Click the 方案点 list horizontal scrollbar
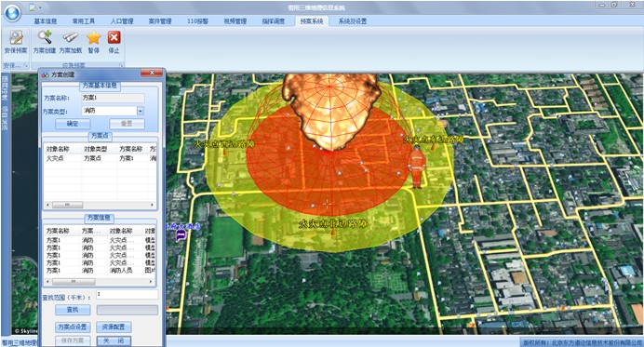 point(100,204)
